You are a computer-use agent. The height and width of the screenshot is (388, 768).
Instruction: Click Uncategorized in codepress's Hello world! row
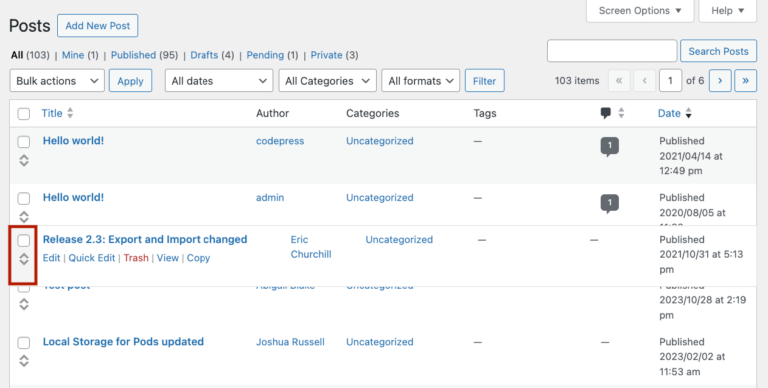coord(380,141)
